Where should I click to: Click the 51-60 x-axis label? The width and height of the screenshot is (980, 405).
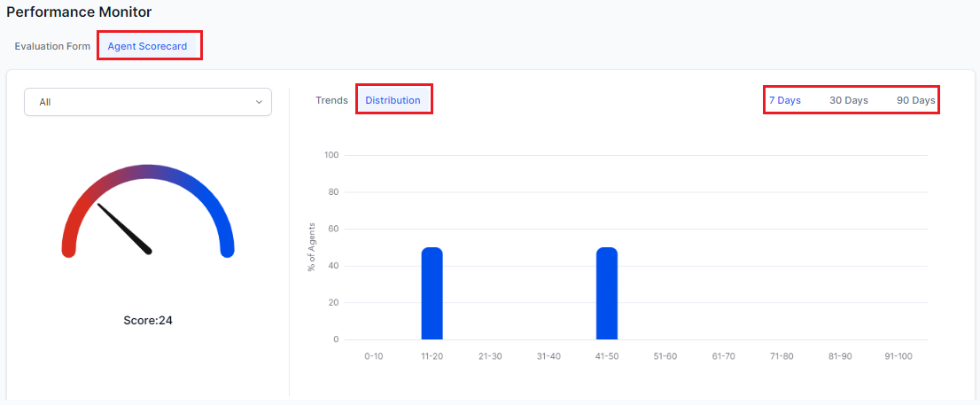pyautogui.click(x=665, y=356)
